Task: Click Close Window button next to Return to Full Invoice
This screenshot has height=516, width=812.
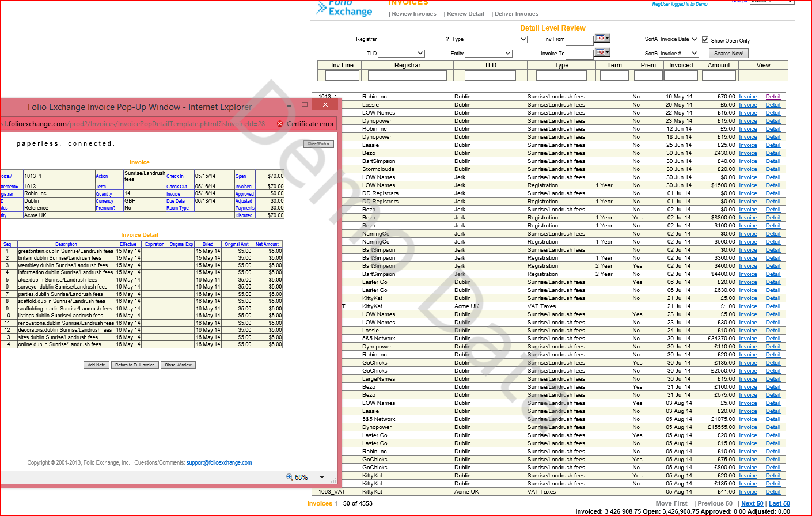Action: [178, 365]
